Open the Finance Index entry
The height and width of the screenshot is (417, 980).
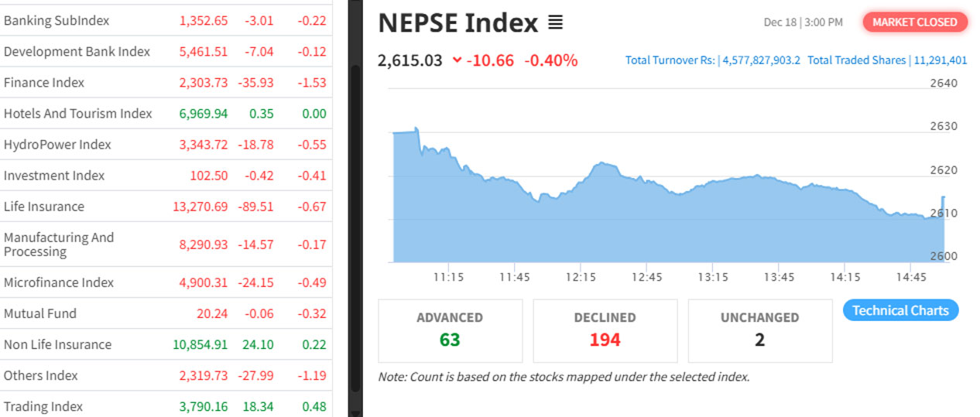click(x=44, y=83)
